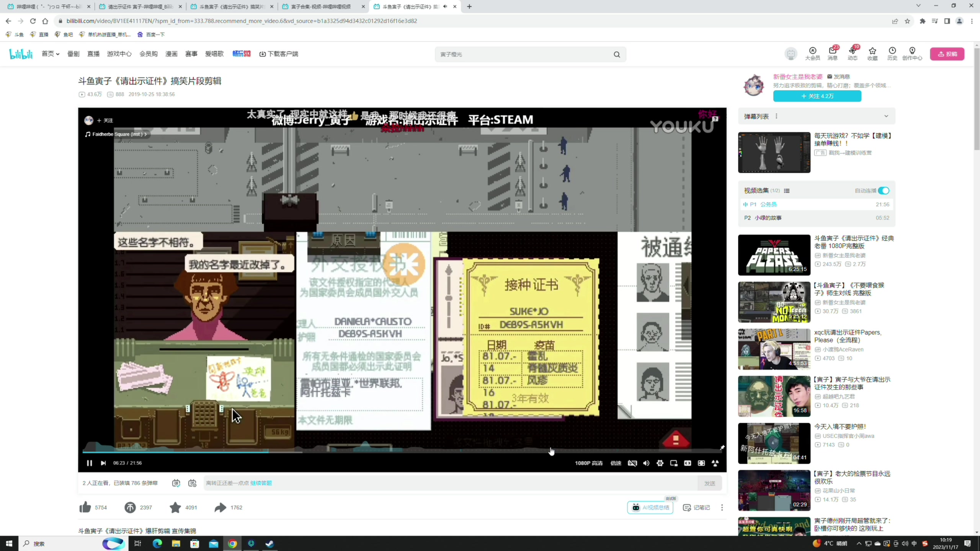Select P2 小绿的故事 episode
Image resolution: width=980 pixels, height=551 pixels.
pyautogui.click(x=816, y=218)
